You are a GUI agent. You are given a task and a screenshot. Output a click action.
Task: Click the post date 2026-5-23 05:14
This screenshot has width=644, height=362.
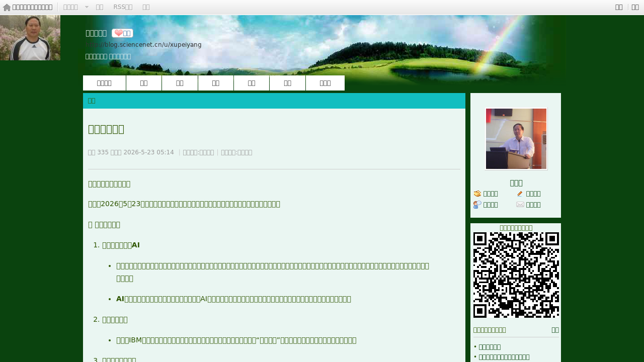click(x=149, y=152)
